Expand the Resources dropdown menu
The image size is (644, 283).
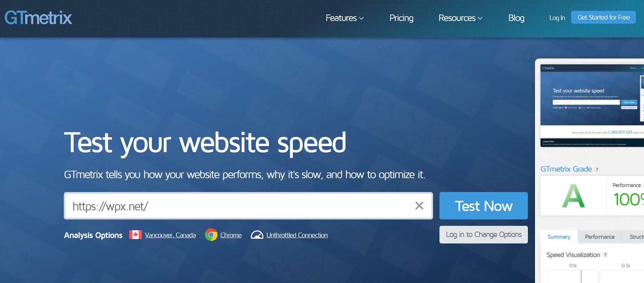[x=460, y=18]
